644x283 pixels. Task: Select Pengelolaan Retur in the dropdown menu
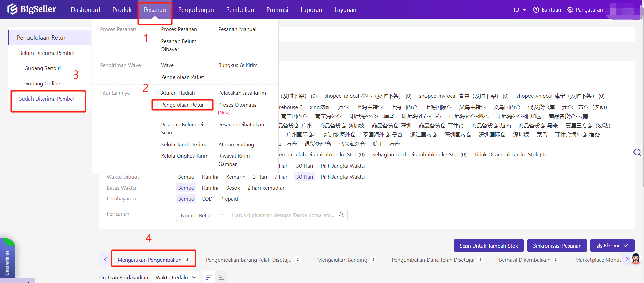pos(182,105)
